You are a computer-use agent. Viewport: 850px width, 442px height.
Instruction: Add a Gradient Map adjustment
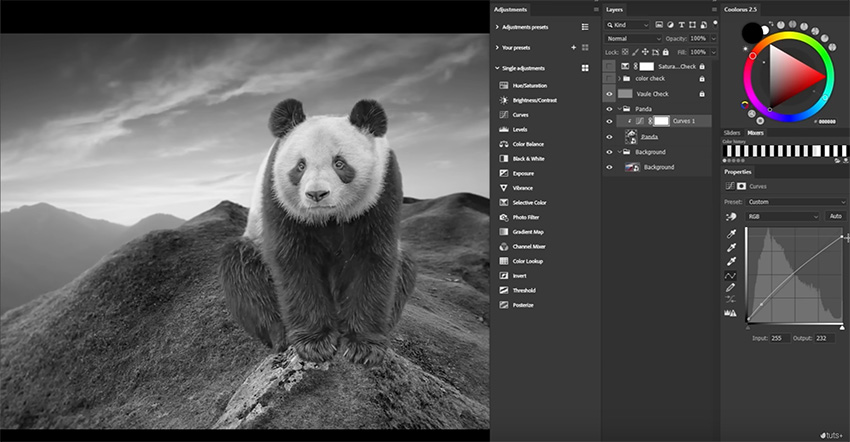[504, 232]
